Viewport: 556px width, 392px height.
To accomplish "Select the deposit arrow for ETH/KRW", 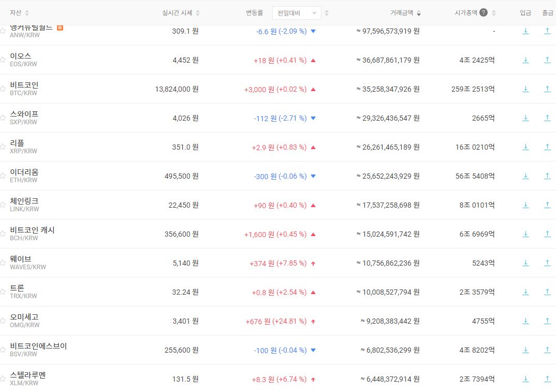I will click(x=525, y=176).
